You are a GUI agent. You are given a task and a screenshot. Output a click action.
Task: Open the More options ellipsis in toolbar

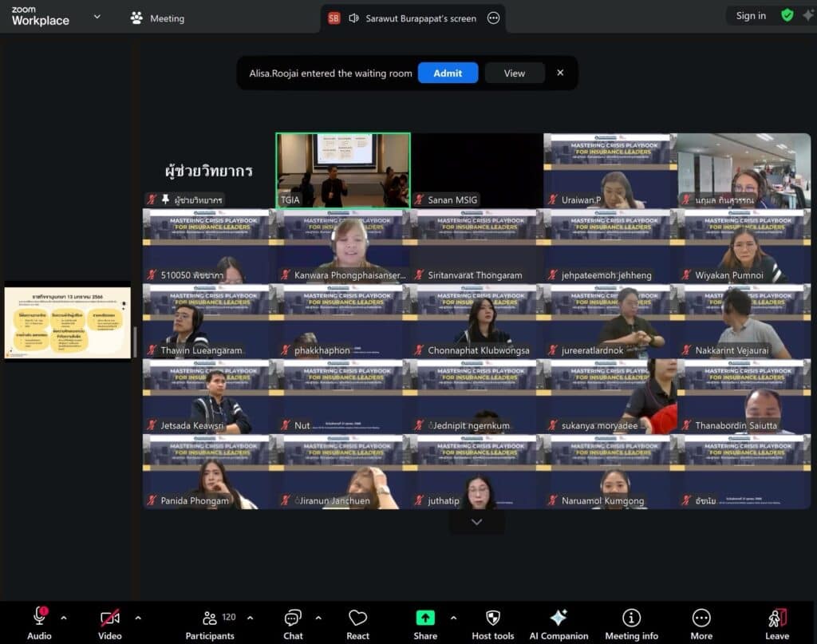pos(701,618)
